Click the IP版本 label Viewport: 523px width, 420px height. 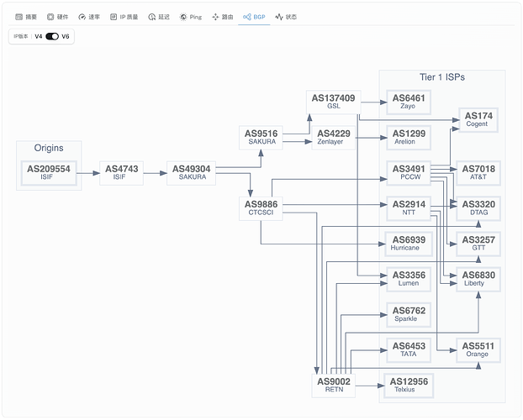coord(21,36)
